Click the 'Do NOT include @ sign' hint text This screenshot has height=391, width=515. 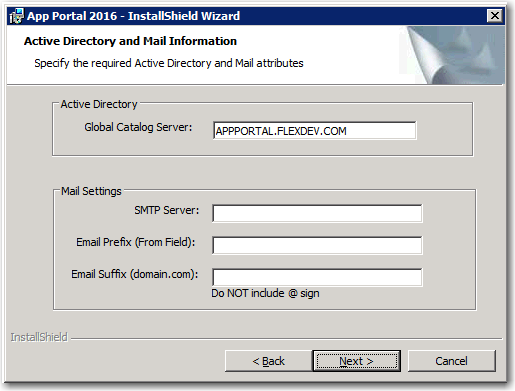(265, 293)
